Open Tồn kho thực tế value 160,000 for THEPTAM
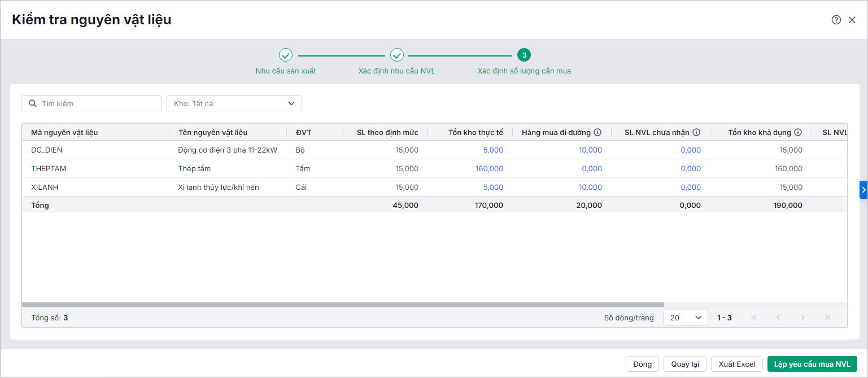The height and width of the screenshot is (378, 868). (489, 168)
